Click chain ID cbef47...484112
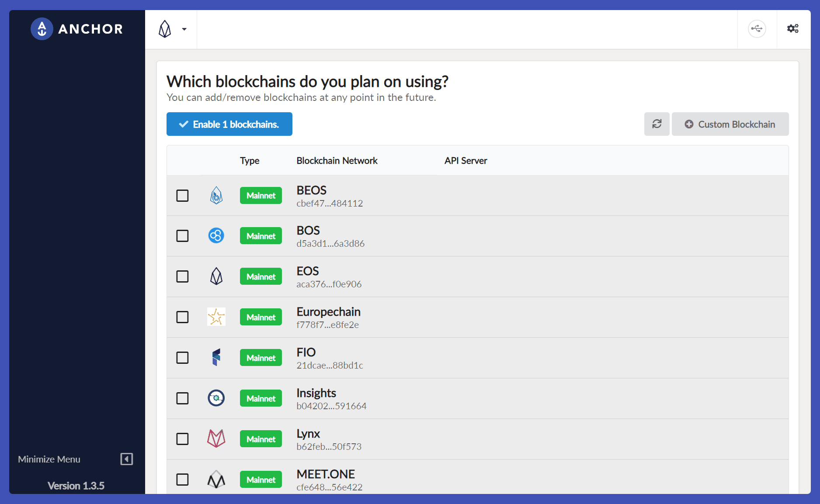The height and width of the screenshot is (504, 820). coord(330,203)
